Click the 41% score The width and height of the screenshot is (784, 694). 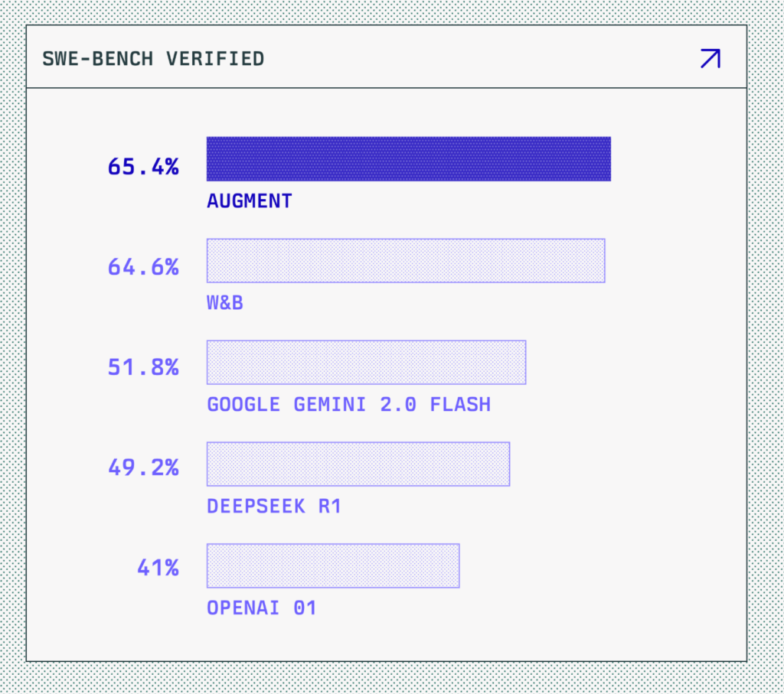(x=158, y=568)
